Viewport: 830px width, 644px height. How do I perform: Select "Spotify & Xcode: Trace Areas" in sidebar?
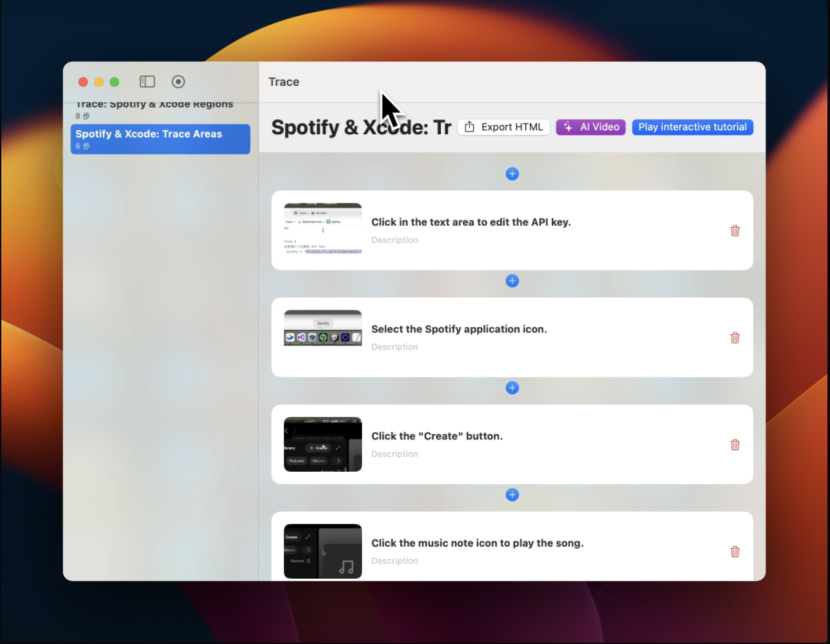click(x=160, y=139)
